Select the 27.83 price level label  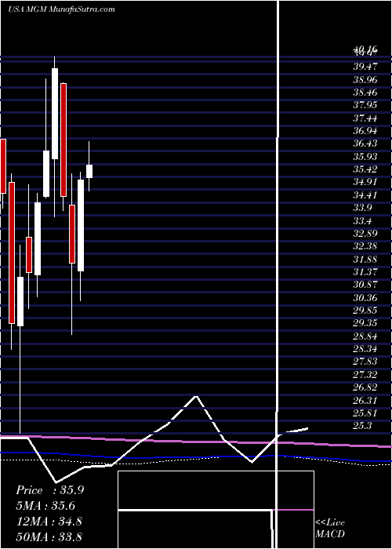[365, 362]
